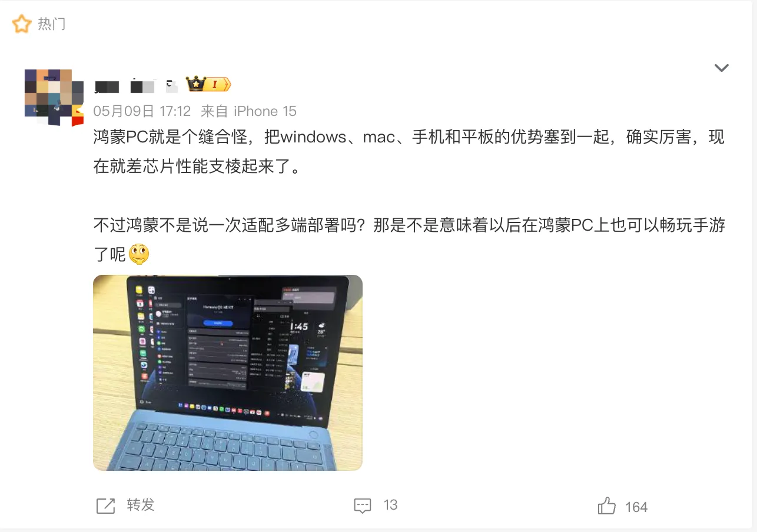Click the thinking face emoji
The image size is (757, 532).
(139, 254)
